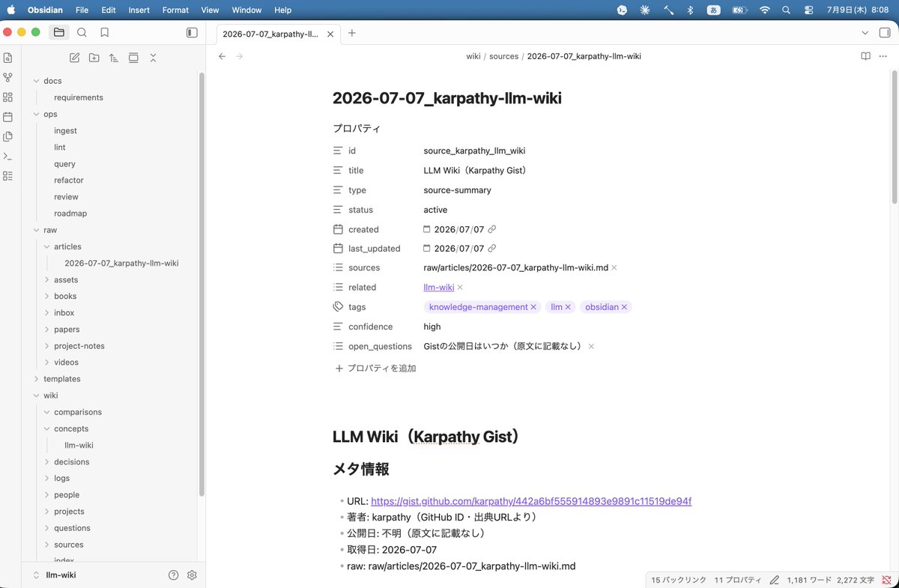Switch to reading view book icon
The width and height of the screenshot is (899, 588).
865,56
